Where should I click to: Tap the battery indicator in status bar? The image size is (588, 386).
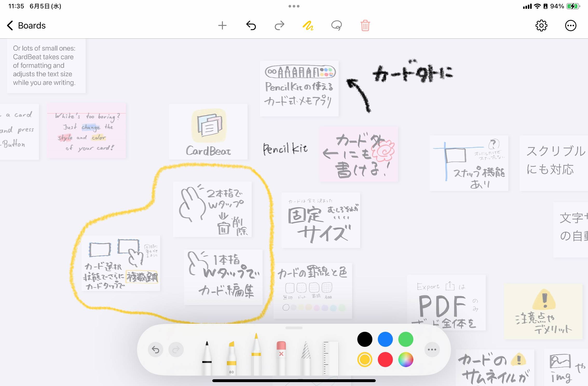(573, 6)
